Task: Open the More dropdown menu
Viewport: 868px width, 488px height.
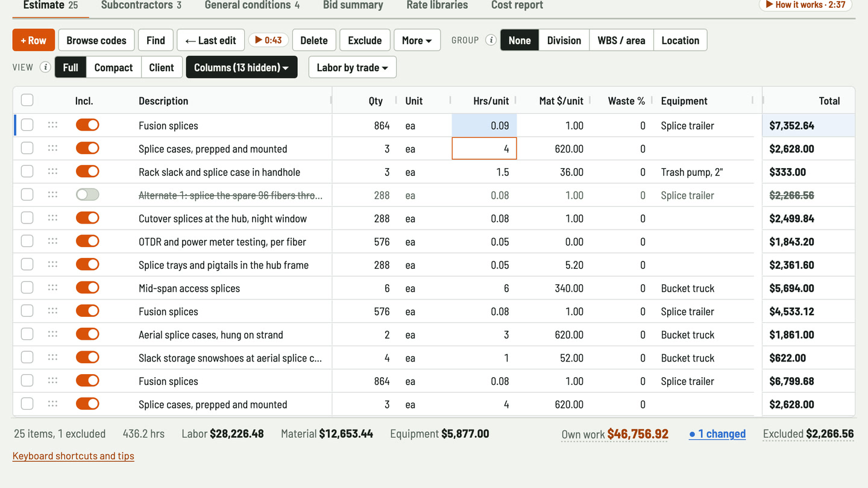Action: point(417,40)
